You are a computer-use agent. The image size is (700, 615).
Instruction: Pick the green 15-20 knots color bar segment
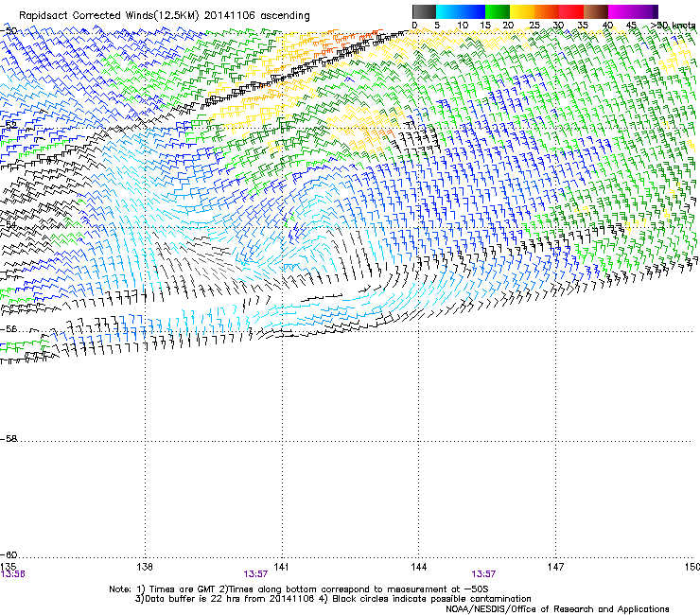coord(498,11)
